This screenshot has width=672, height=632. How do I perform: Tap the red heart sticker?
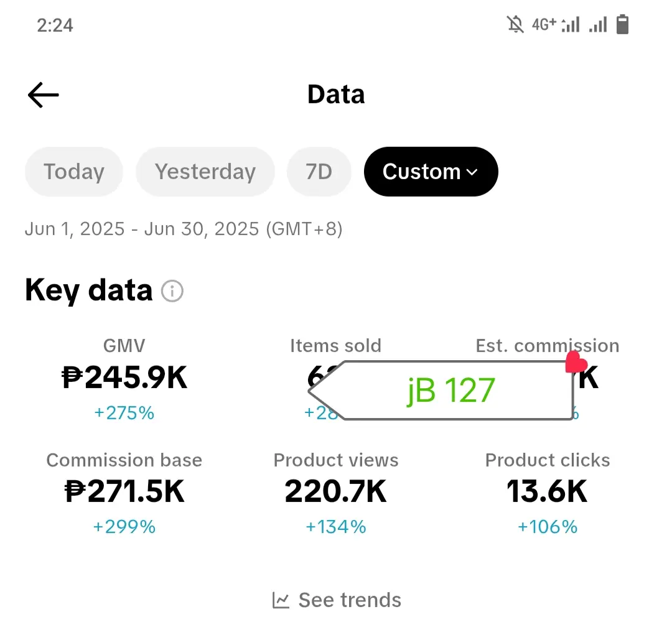pyautogui.click(x=576, y=362)
